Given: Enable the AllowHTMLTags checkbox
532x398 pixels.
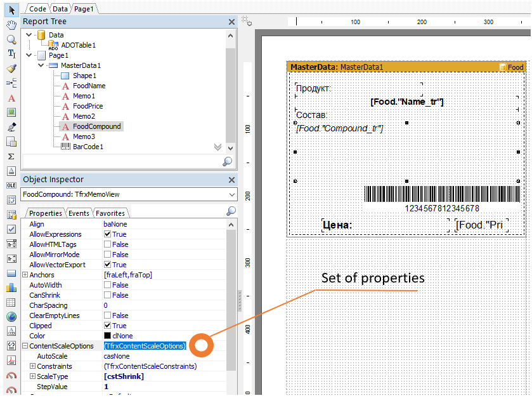Looking at the screenshot, I should tap(108, 244).
